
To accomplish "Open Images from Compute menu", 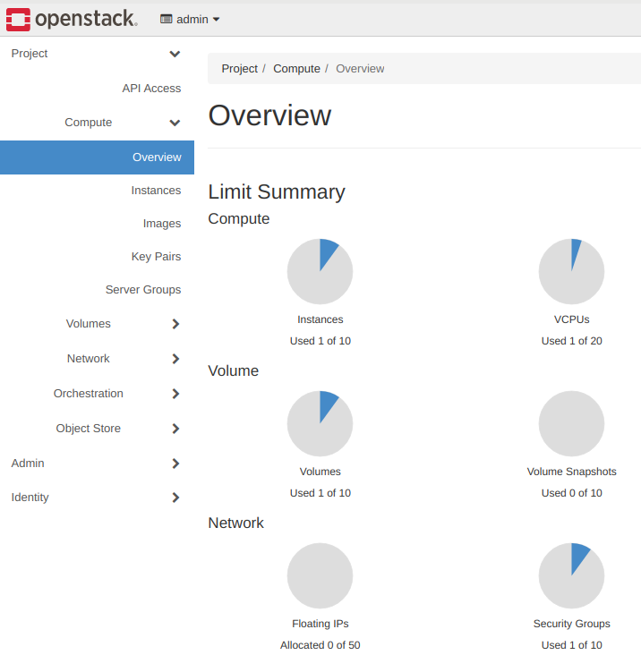I will [x=161, y=224].
